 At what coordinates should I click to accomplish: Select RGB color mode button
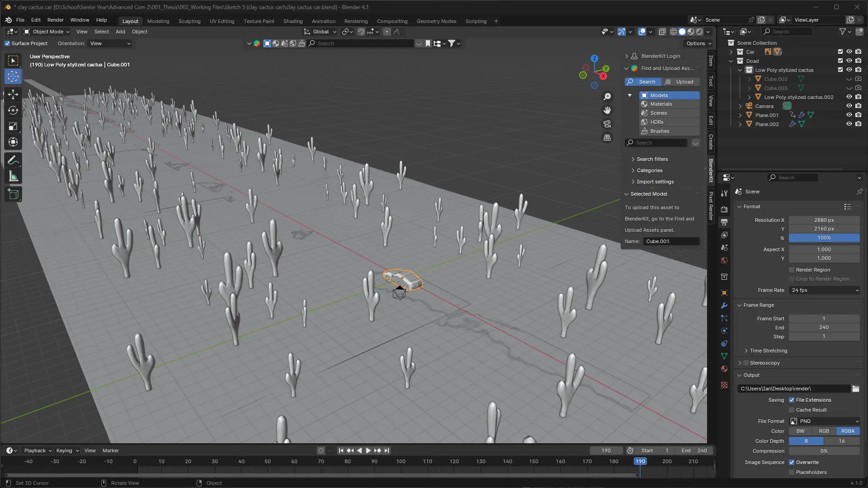tap(824, 431)
